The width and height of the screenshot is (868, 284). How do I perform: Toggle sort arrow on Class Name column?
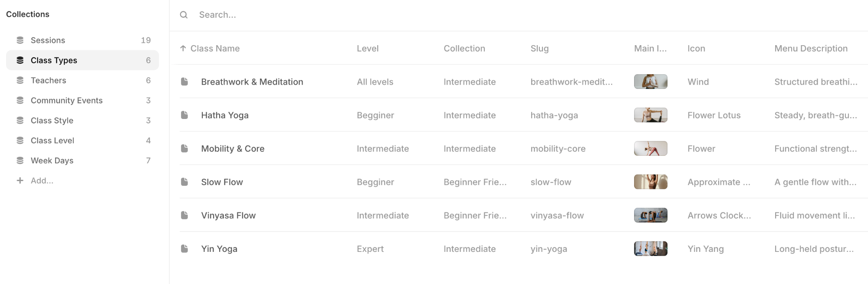183,49
